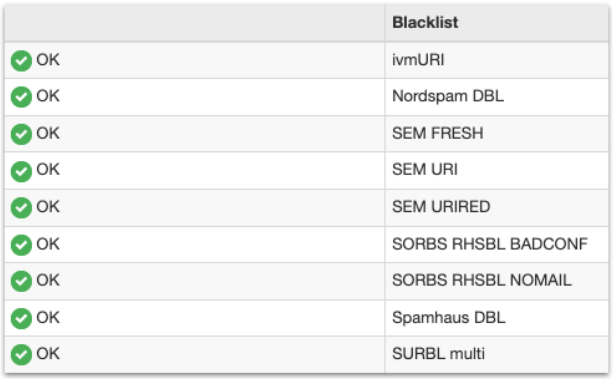Click the green check icon for Nordspam DBL

coord(21,97)
